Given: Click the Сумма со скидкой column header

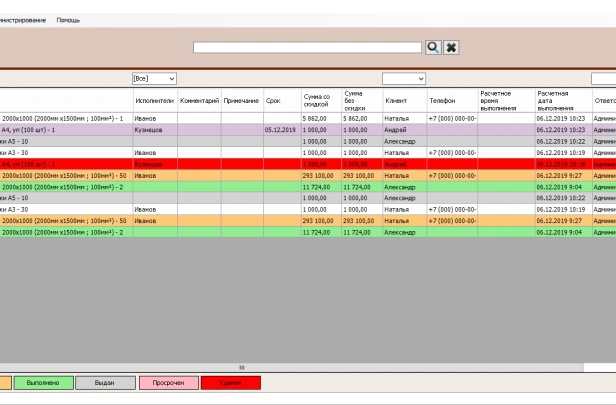Looking at the screenshot, I should (x=320, y=100).
